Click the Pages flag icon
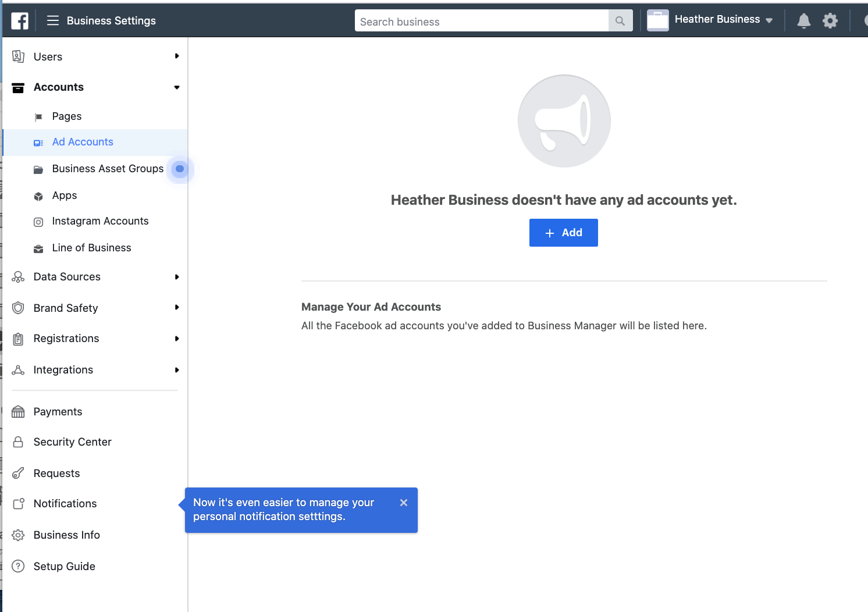This screenshot has height=612, width=868. click(x=38, y=117)
